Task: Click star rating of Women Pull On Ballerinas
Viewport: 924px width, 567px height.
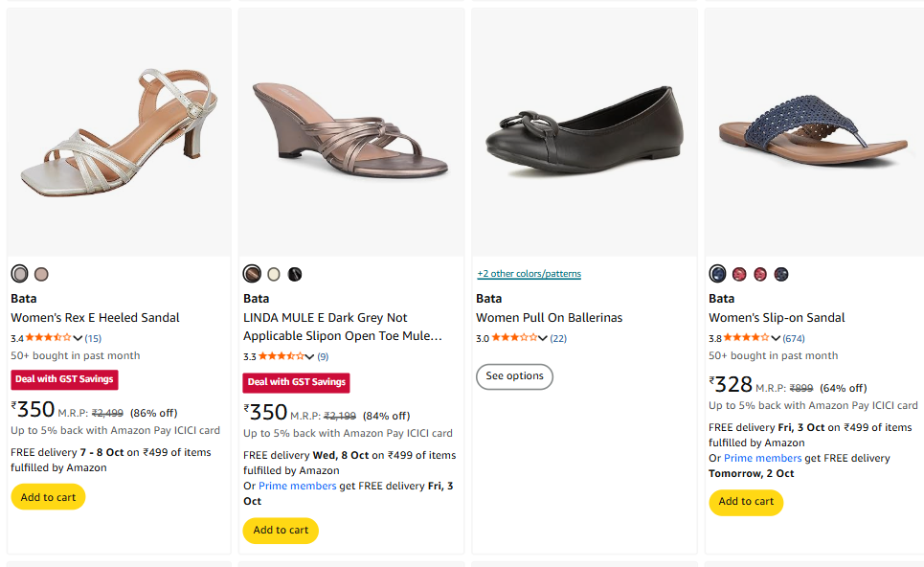Action: (514, 338)
